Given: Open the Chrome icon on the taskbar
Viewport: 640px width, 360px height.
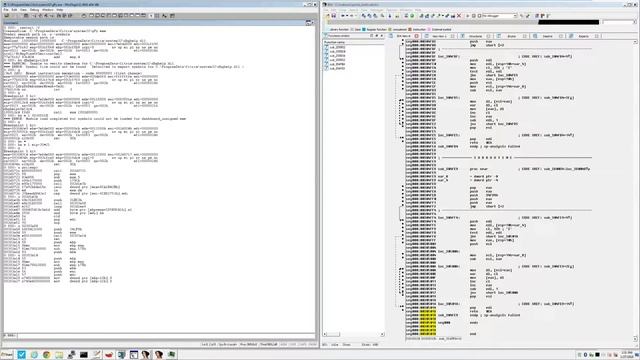Looking at the screenshot, I should click(x=46, y=355).
